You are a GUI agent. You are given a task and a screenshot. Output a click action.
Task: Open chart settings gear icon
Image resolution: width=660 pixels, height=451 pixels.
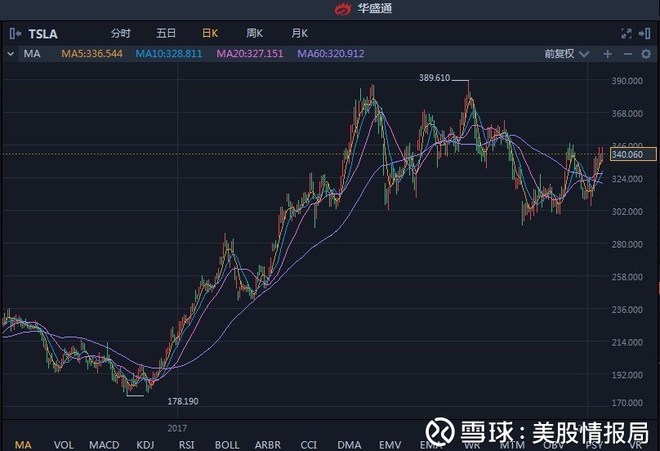coord(648,54)
